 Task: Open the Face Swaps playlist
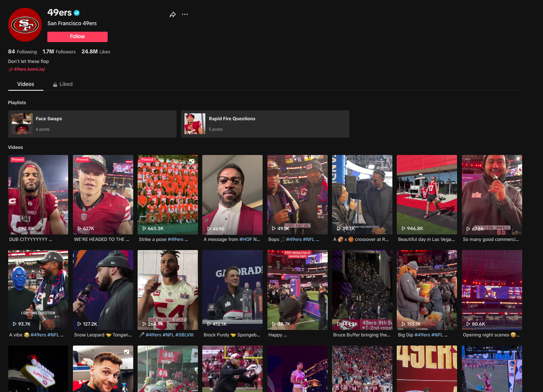92,124
